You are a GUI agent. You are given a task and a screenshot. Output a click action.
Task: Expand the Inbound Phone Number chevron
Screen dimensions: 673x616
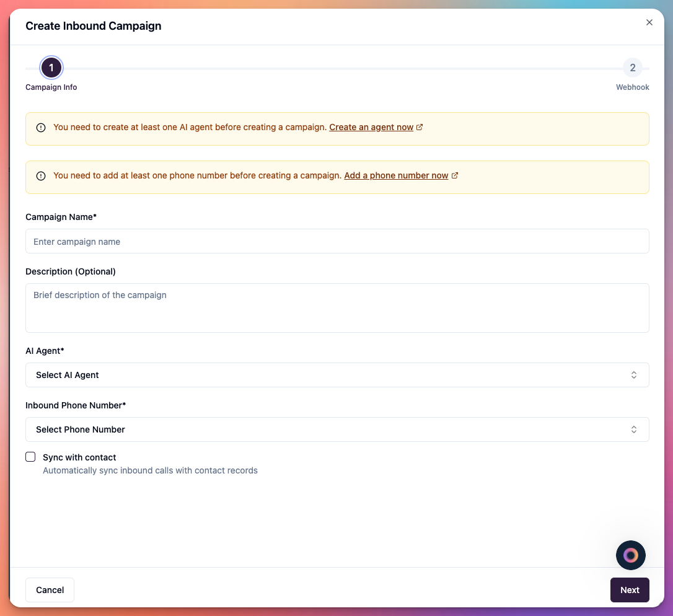[633, 429]
